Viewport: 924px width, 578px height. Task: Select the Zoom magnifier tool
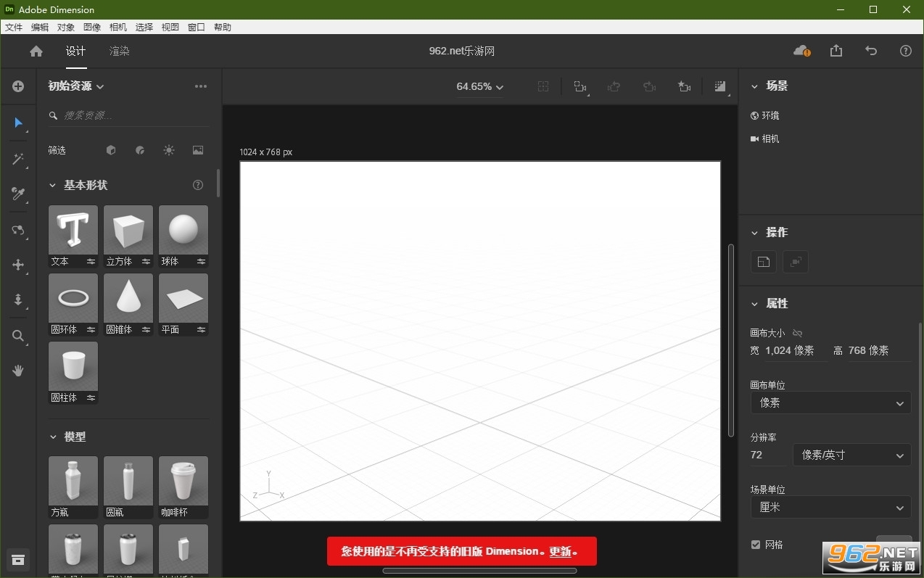[x=18, y=336]
